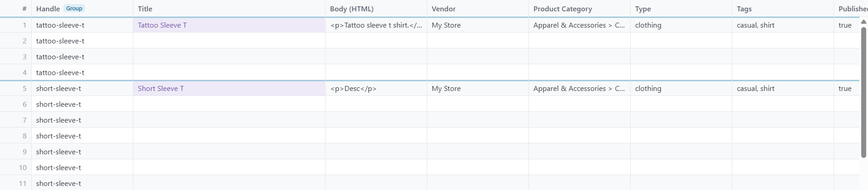Click the scrollbar up arrow

coord(863,22)
